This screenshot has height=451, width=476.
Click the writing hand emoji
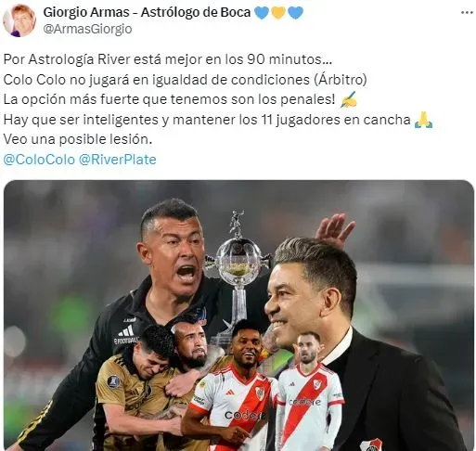click(x=349, y=99)
